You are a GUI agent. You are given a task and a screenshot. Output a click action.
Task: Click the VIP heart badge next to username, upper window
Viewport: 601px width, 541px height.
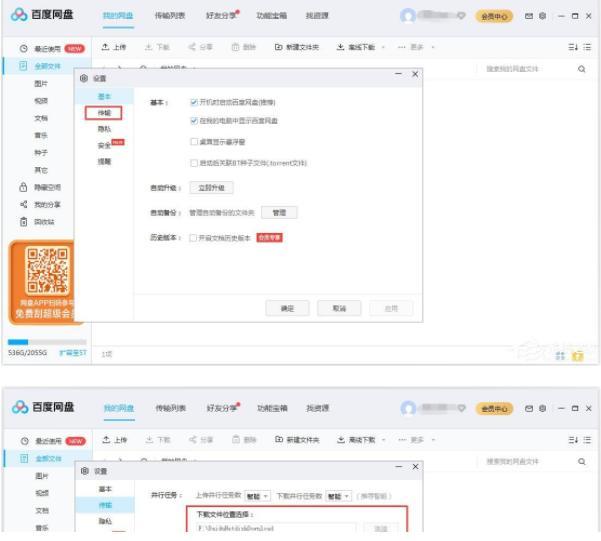(461, 16)
